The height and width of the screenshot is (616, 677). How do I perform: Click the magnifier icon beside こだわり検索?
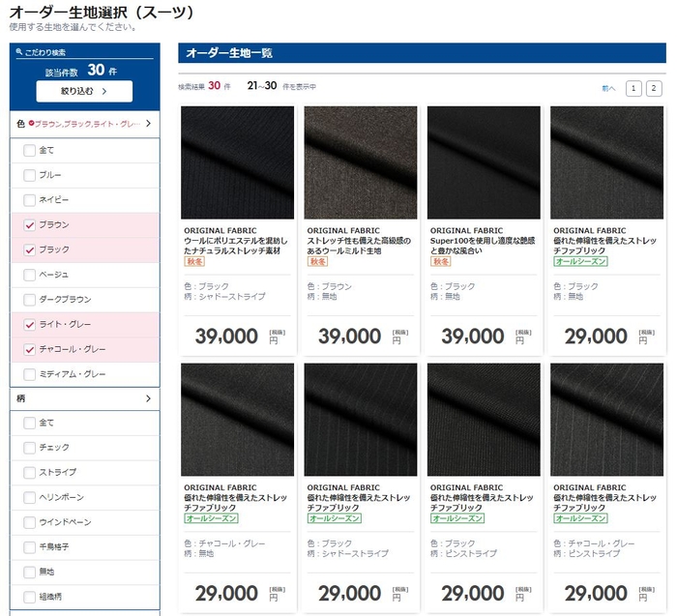point(20,52)
